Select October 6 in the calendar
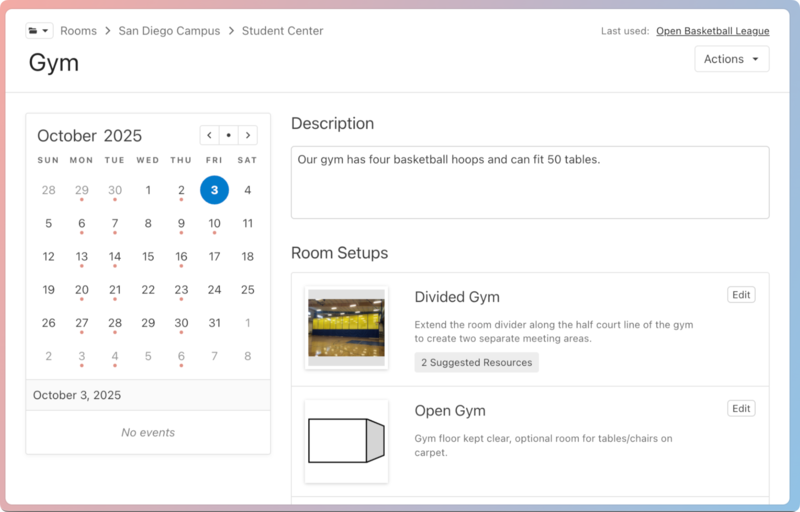Screen dimensions: 800x512 (x=82, y=223)
